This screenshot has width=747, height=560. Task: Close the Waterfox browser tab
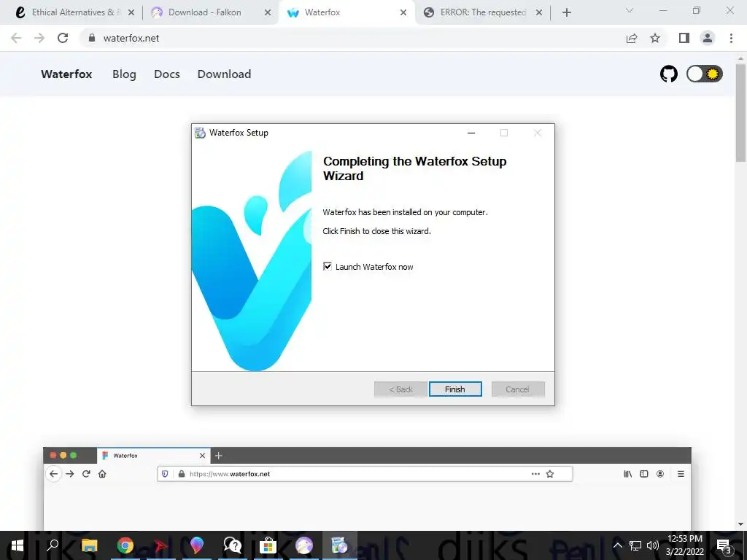pyautogui.click(x=403, y=13)
